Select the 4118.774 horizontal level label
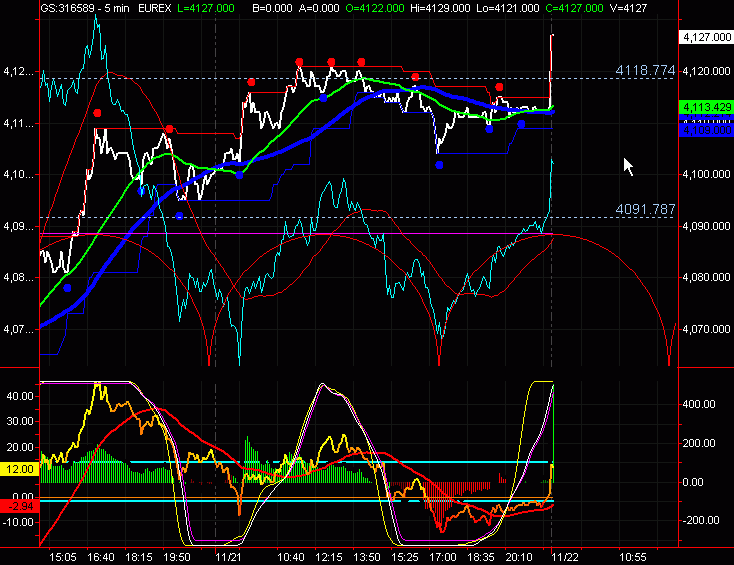Viewport: 734px width, 565px height. tap(645, 71)
